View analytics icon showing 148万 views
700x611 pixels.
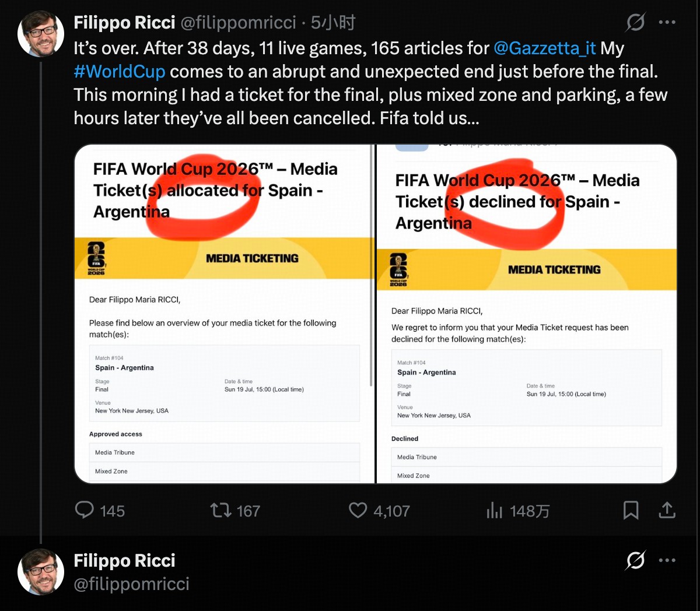coord(494,511)
